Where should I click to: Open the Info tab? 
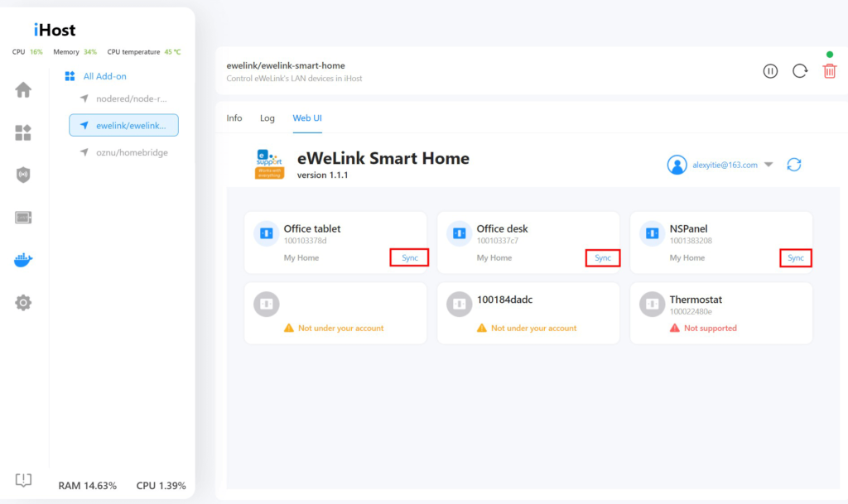pyautogui.click(x=234, y=118)
